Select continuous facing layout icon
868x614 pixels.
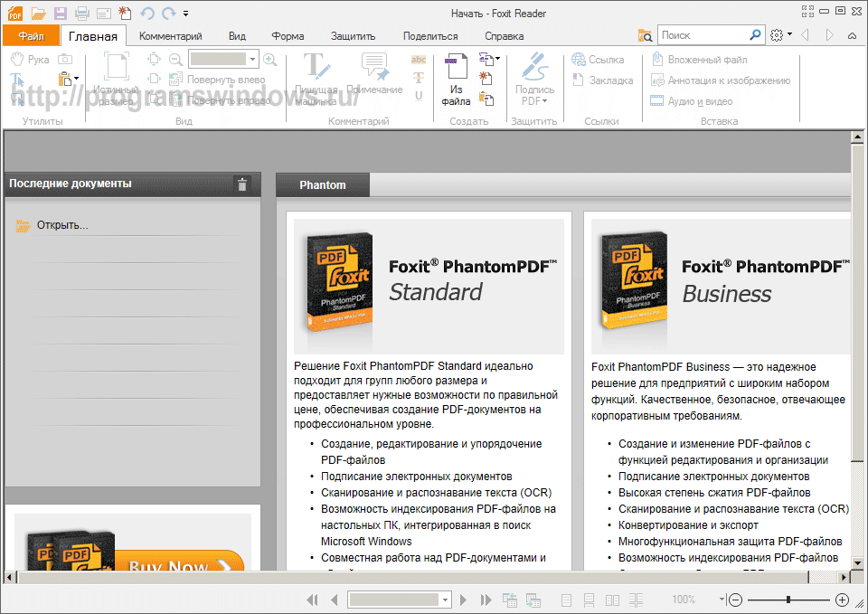click(636, 600)
